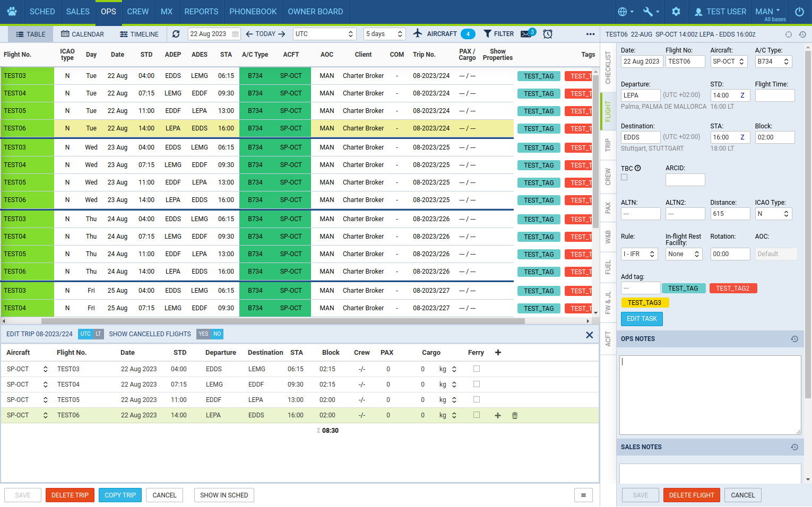Tick the TBC checkbox
Image resolution: width=812 pixels, height=507 pixels.
coord(624,178)
